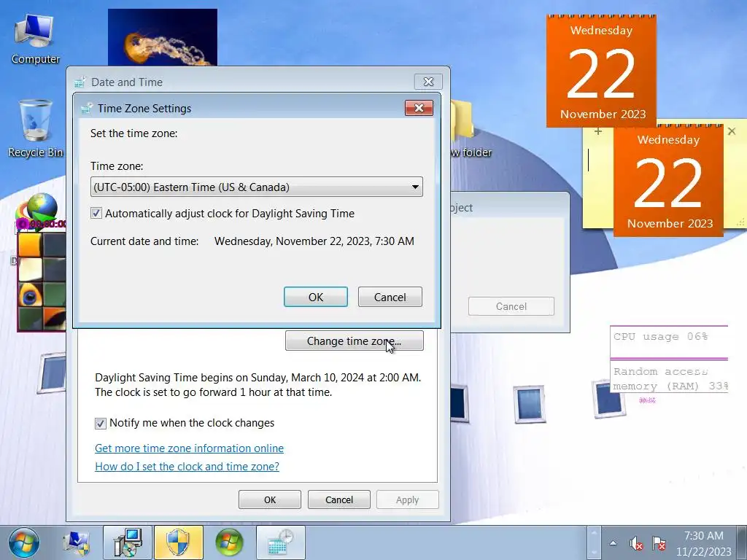Open the Windows Start orb

pyautogui.click(x=24, y=543)
